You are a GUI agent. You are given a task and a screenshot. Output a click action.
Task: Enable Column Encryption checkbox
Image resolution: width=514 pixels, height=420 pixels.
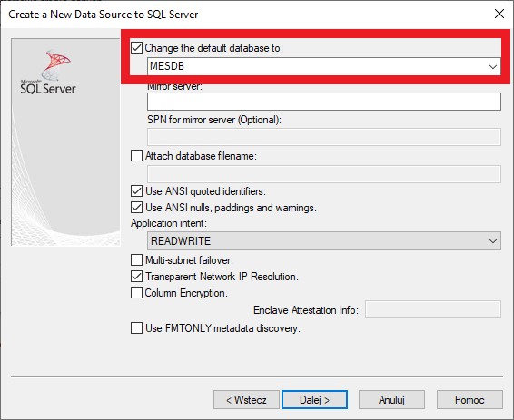pos(137,293)
